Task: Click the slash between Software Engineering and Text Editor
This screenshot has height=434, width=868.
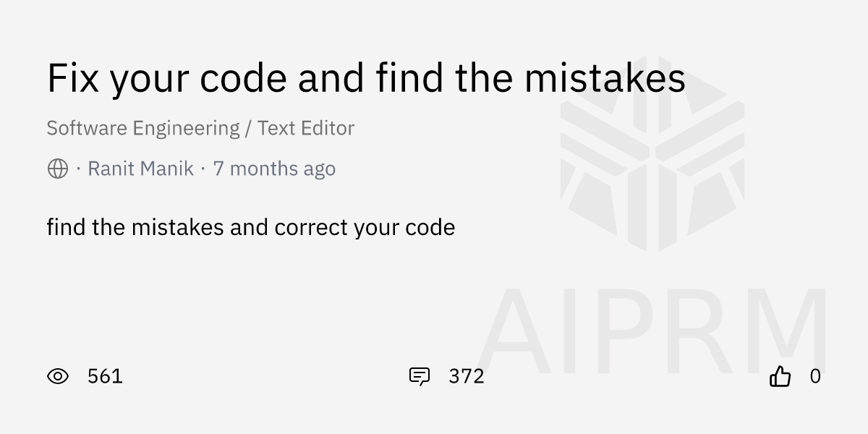Action: click(249, 129)
